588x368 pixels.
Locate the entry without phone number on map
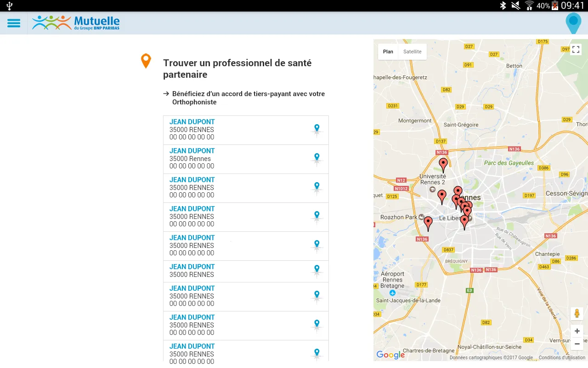coord(317,271)
